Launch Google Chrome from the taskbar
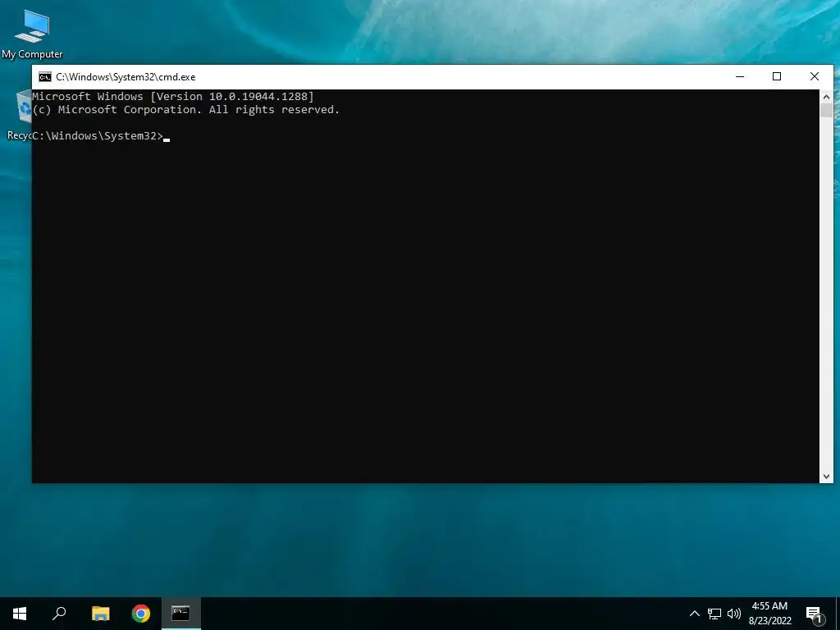Screen dimensions: 840x630 141,614
